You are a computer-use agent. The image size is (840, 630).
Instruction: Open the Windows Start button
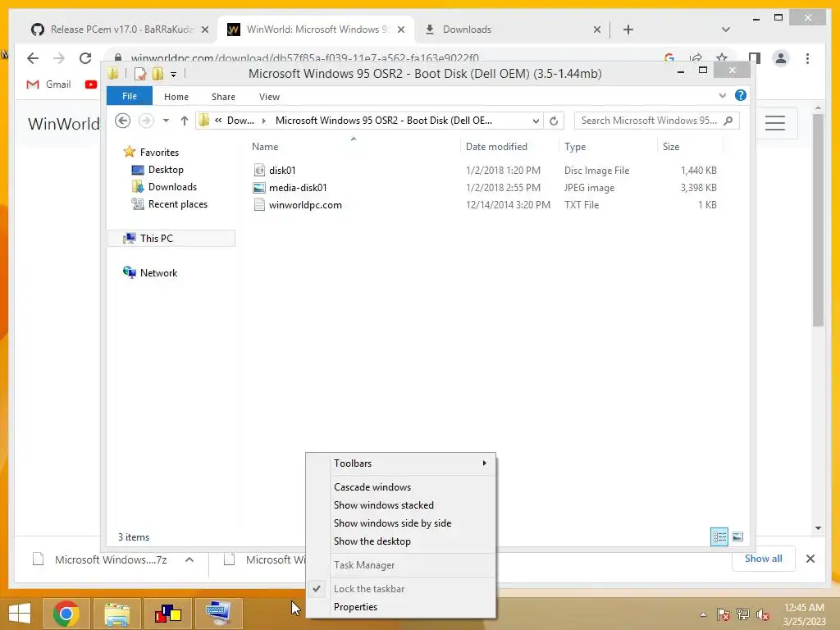tap(20, 614)
